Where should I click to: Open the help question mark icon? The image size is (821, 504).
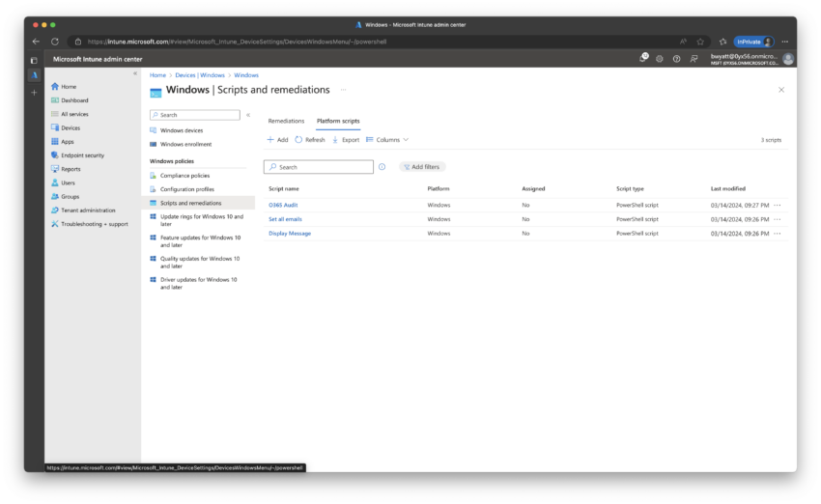coord(676,59)
